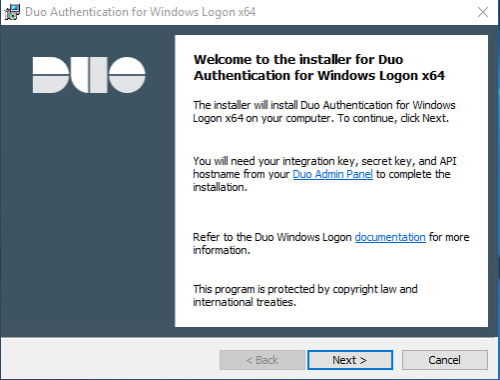Click the 'Refer to the Duo Windows Logon' text

tap(272, 237)
